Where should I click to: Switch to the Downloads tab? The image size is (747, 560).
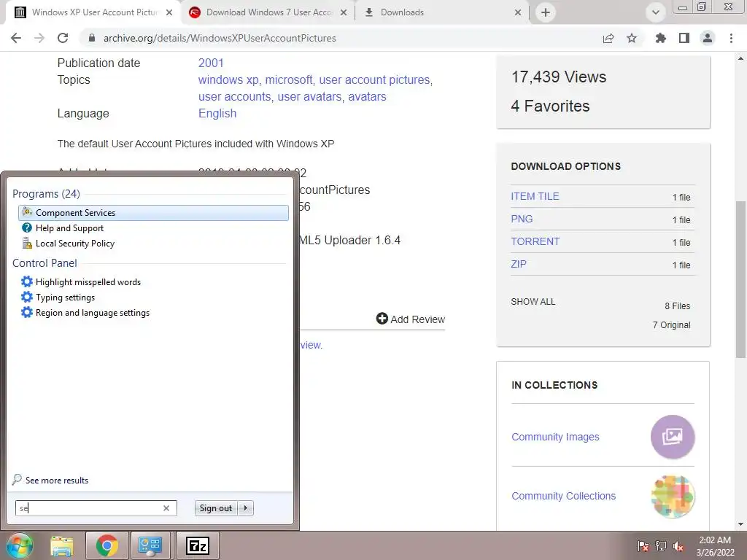click(x=442, y=12)
